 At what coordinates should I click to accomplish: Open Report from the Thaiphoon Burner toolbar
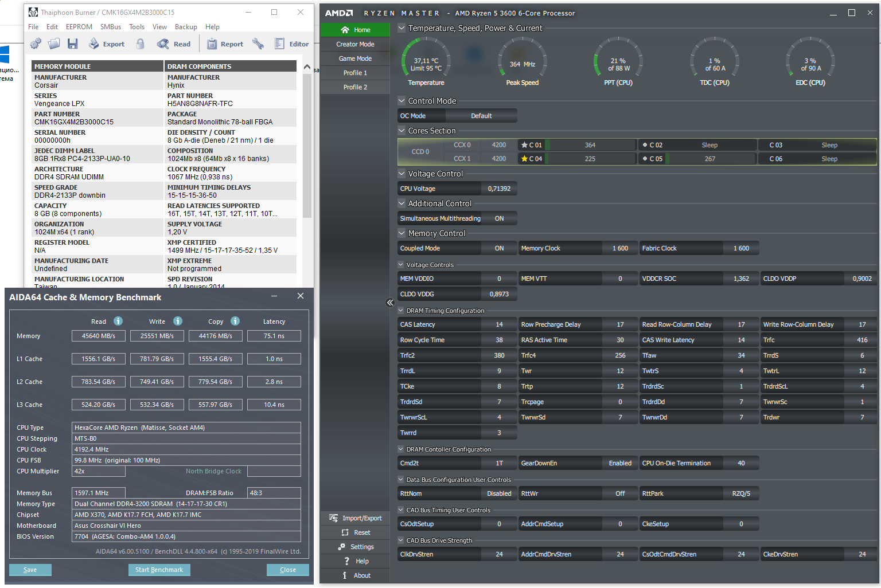(225, 44)
